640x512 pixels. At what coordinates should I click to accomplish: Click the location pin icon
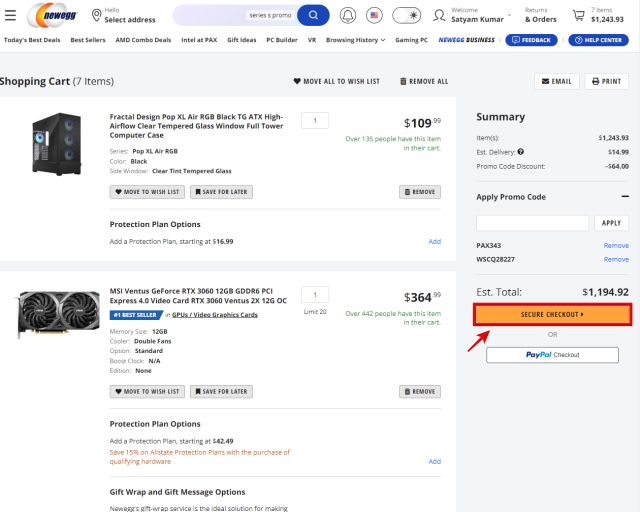pyautogui.click(x=96, y=15)
